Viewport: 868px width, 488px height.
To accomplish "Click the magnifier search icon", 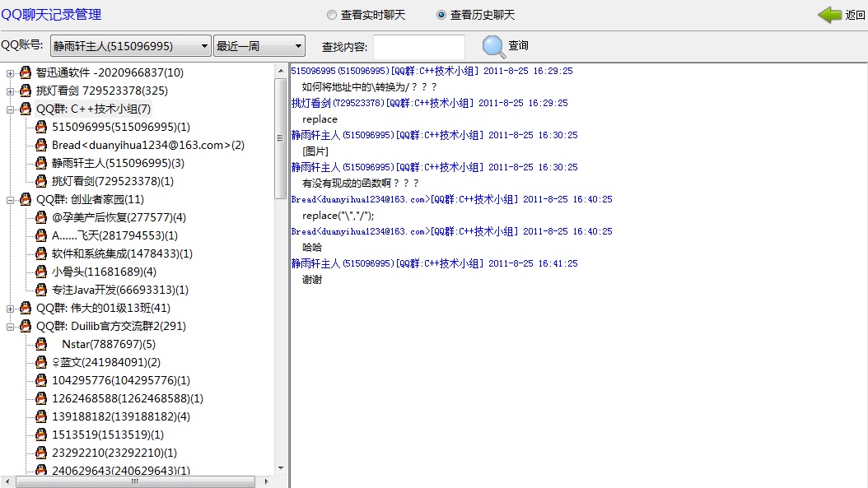I will point(492,45).
